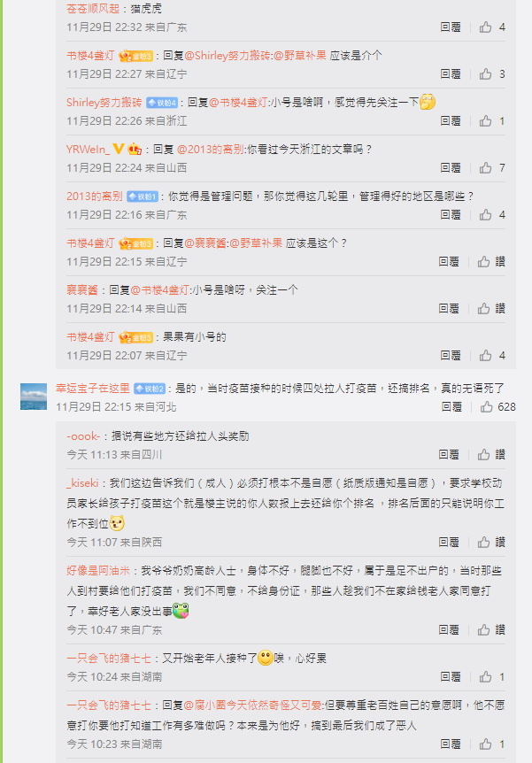This screenshot has width=532, height=763.
Task: Like the comment by 苍苍顺风起
Action: pyautogui.click(x=485, y=27)
